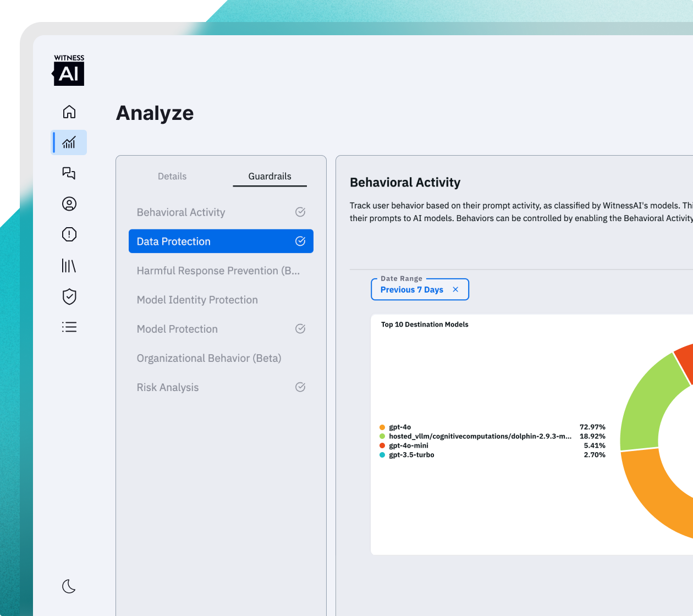Click check icon beside Data Protection
The image size is (693, 616).
click(300, 241)
